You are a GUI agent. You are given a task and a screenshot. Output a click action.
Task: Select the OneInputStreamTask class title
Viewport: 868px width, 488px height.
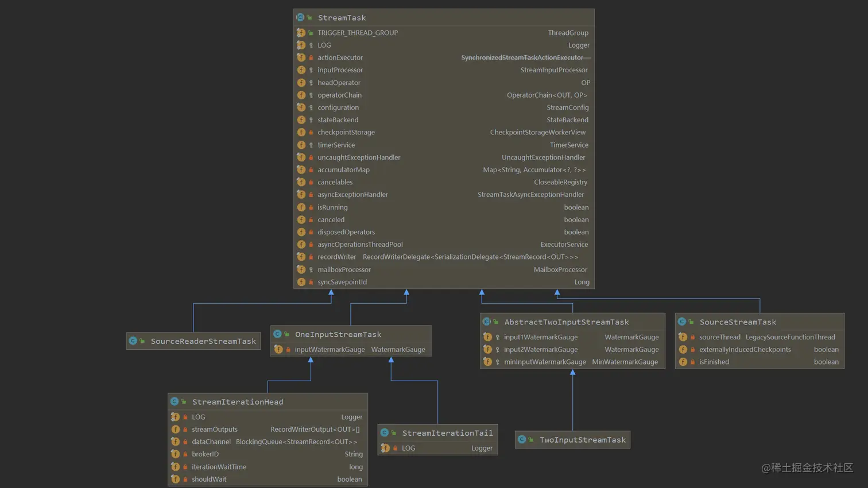tap(338, 334)
